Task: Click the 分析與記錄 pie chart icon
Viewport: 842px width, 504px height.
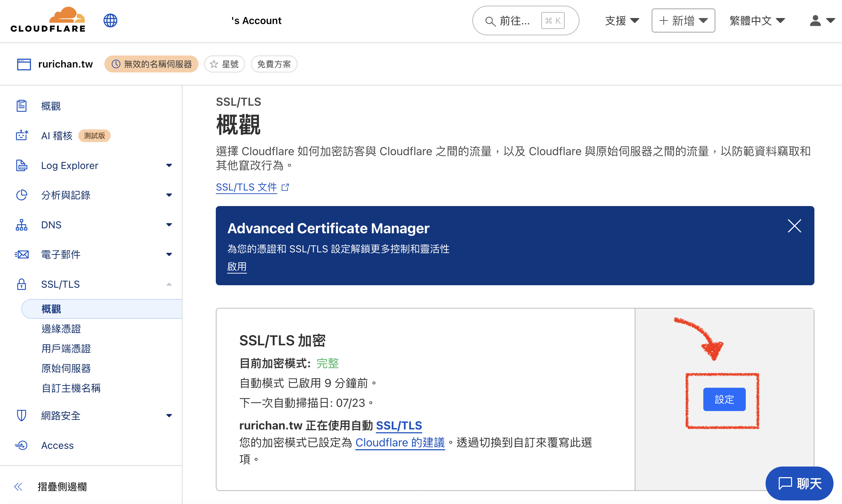Action: [x=22, y=195]
